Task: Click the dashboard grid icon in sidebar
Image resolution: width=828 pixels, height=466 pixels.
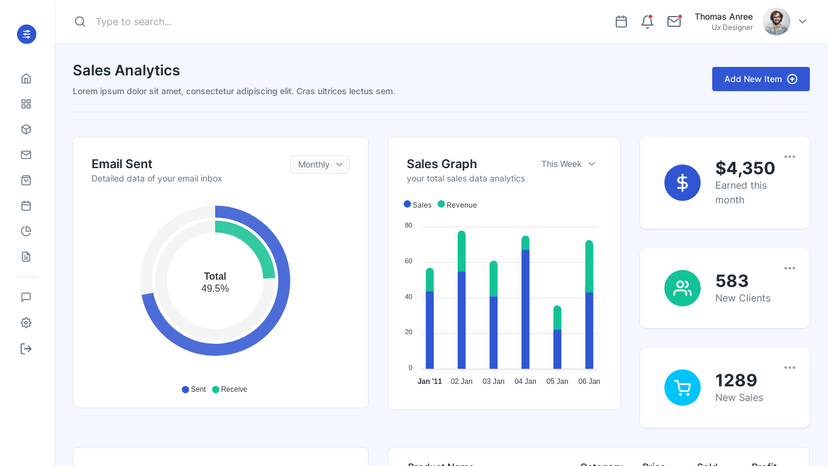Action: [26, 104]
